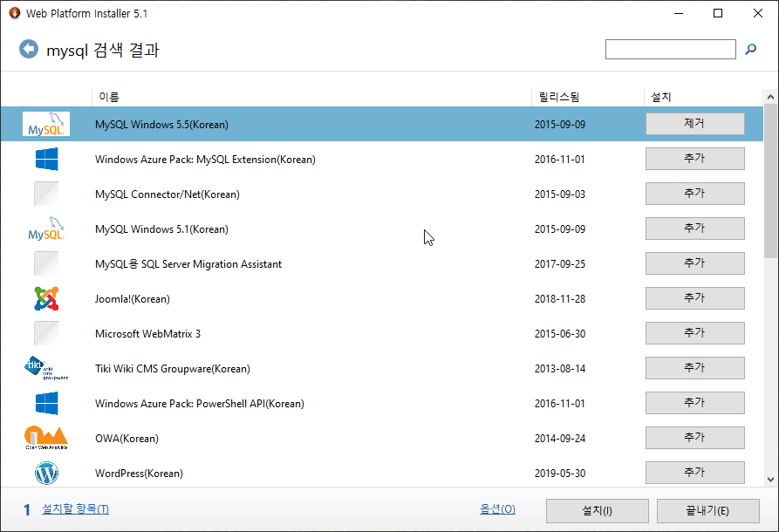Add Tiki Wiki CMS Groupware via its 추가 button
Viewport: 779px width, 532px height.
coord(695,367)
